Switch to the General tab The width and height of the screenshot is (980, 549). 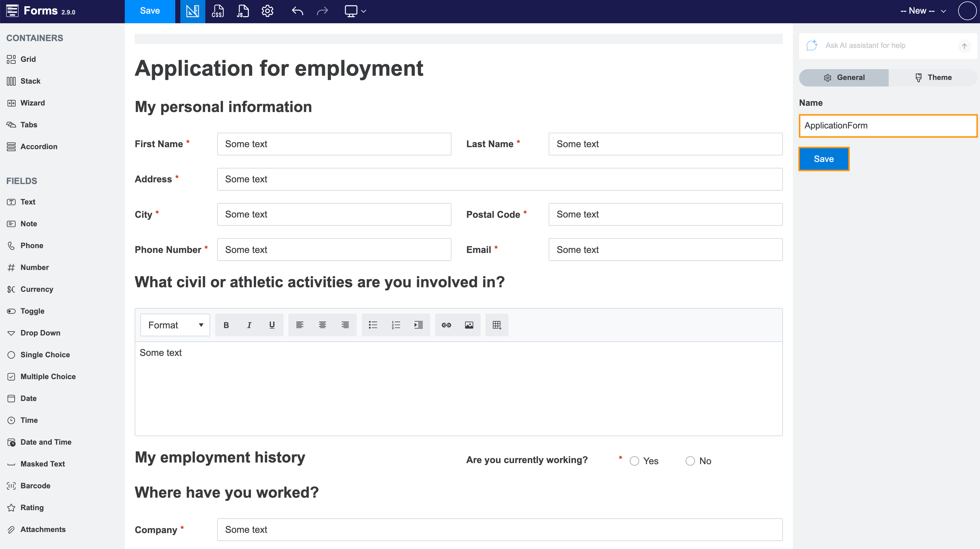pos(844,78)
